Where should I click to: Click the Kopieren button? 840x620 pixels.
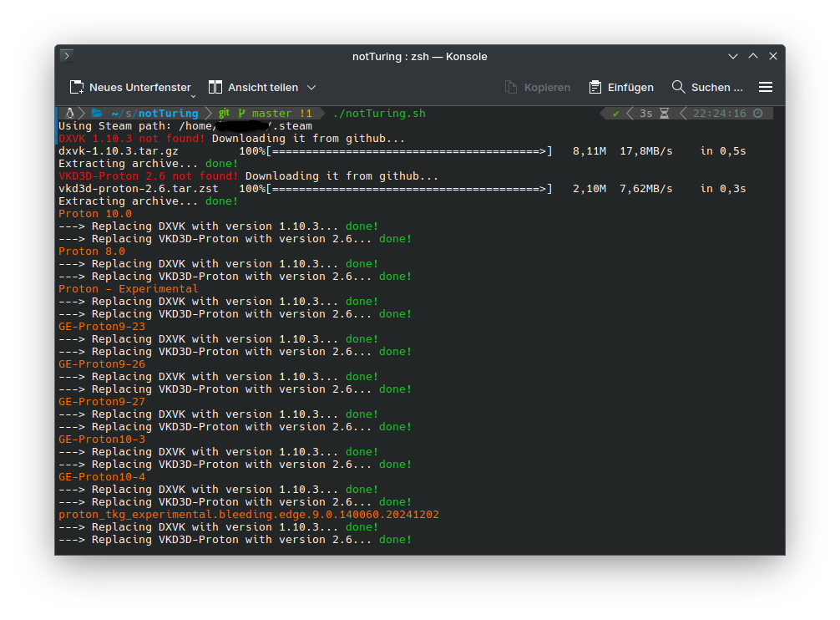pyautogui.click(x=538, y=88)
